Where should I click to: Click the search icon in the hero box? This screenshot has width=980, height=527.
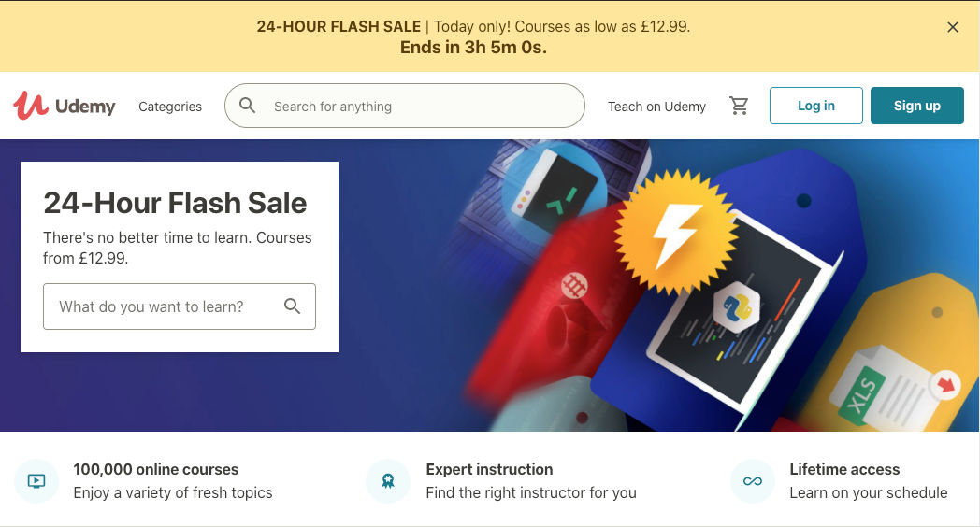click(293, 306)
